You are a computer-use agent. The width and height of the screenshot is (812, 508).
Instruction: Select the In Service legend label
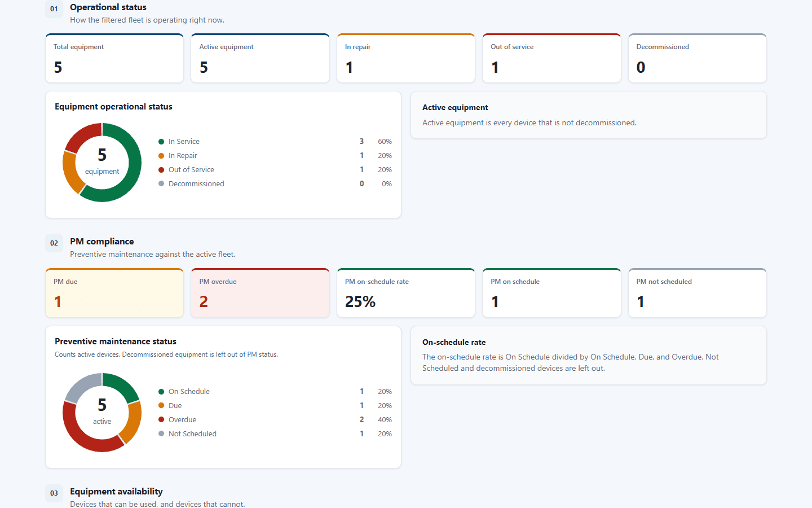[184, 142]
